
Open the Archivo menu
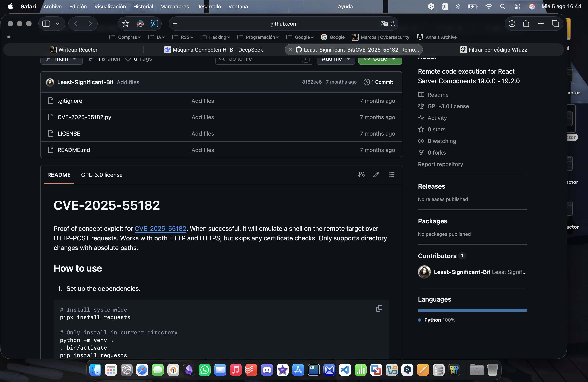coord(53,6)
